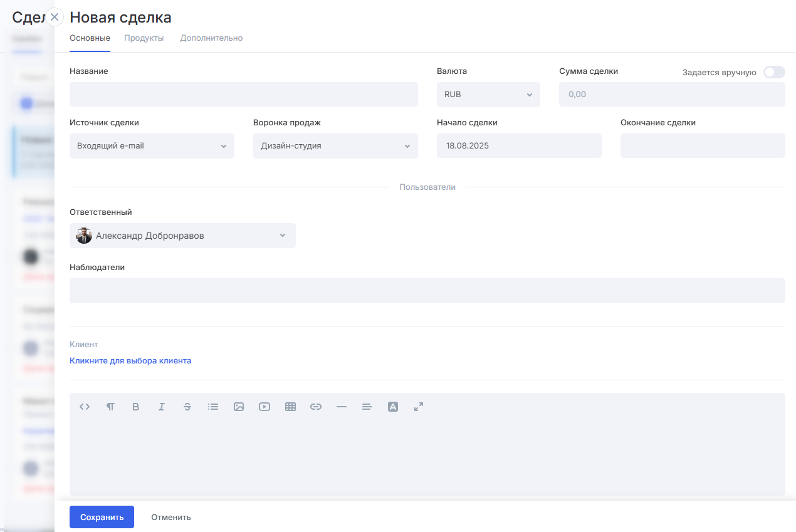The image size is (796, 532).
Task: Open the Воронка продаж dropdown
Action: click(x=335, y=146)
